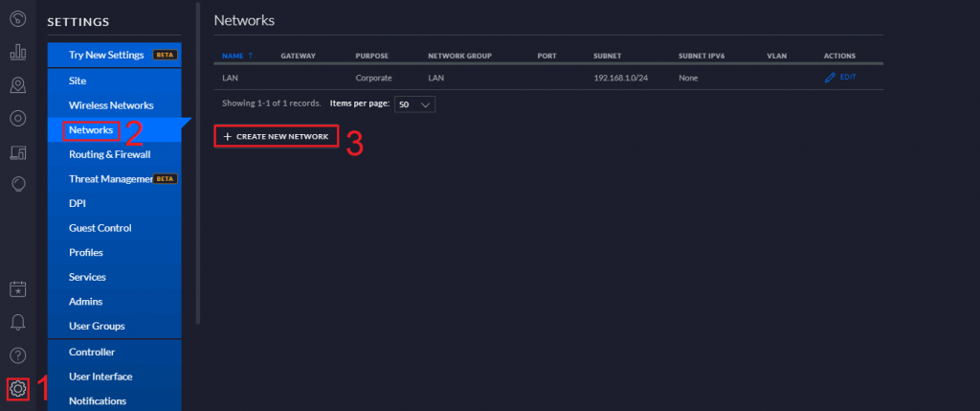Screen dimensions: 980x411
Task: Open the Alerts bell icon
Action: click(17, 322)
